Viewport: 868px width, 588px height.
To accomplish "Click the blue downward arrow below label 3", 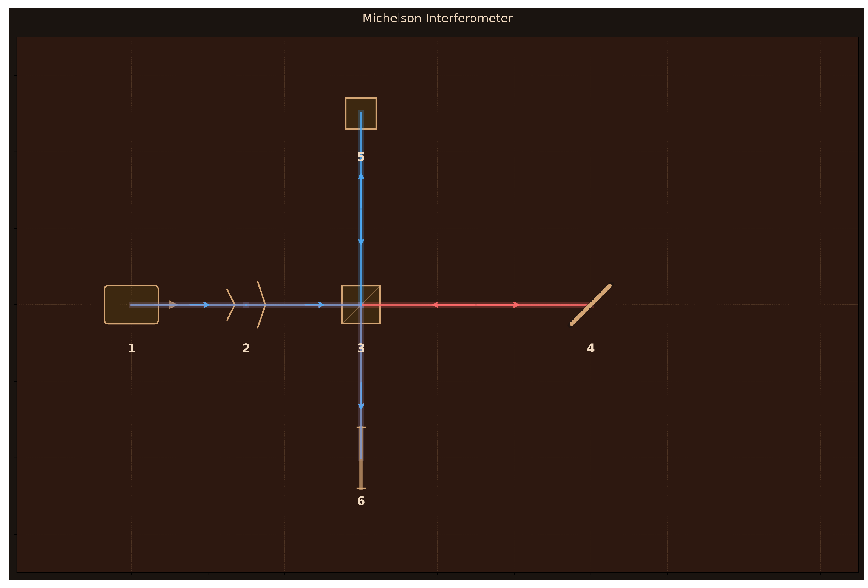I will pyautogui.click(x=361, y=406).
